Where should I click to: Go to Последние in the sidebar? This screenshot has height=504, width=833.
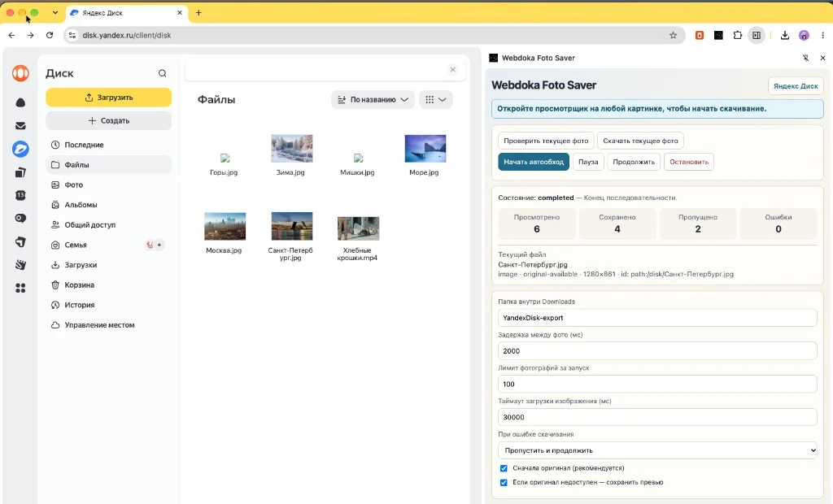(108, 145)
